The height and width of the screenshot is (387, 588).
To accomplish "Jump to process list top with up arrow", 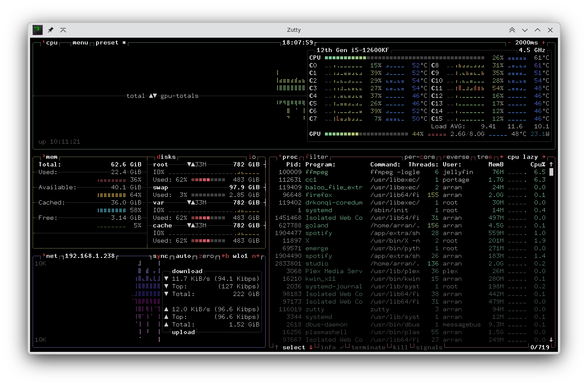I will [x=551, y=164].
